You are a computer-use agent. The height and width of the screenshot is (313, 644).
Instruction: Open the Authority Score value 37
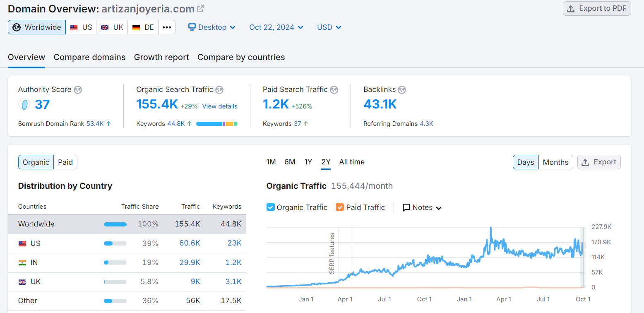pyautogui.click(x=42, y=104)
